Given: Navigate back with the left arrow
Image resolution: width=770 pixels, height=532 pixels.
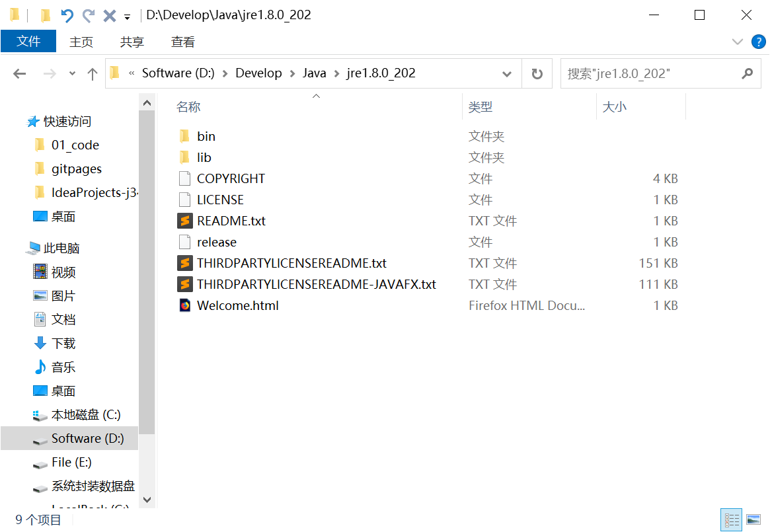Looking at the screenshot, I should (x=20, y=74).
